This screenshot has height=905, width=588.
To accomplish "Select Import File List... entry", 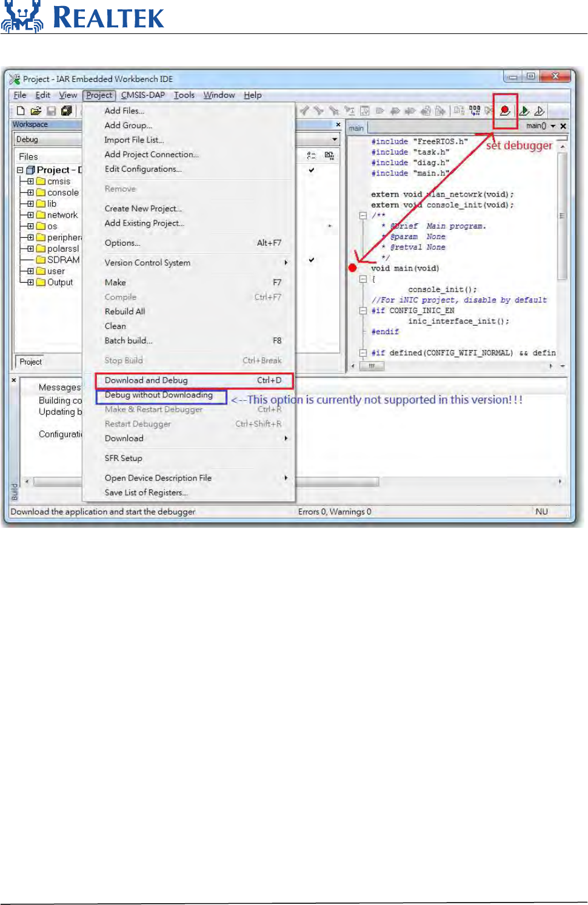I will [189, 140].
